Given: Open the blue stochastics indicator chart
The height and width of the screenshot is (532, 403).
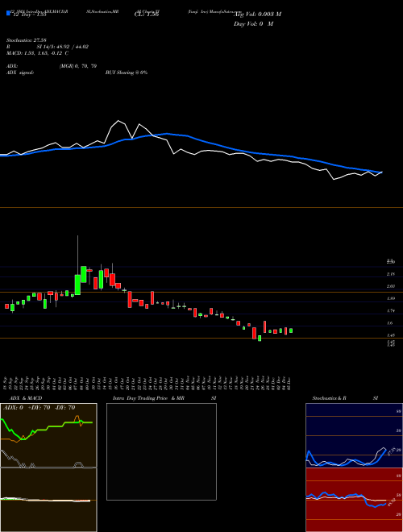Looking at the screenshot, I should [x=354, y=435].
